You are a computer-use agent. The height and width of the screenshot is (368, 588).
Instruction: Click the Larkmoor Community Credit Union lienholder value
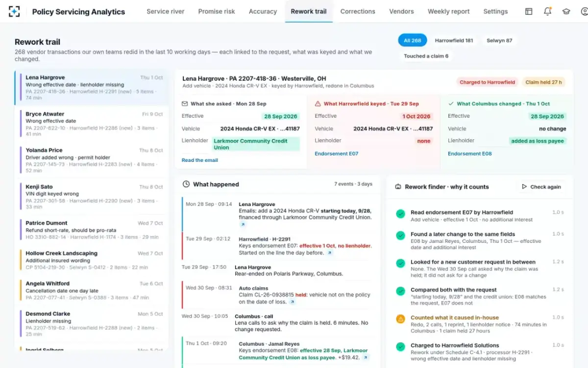tap(256, 144)
